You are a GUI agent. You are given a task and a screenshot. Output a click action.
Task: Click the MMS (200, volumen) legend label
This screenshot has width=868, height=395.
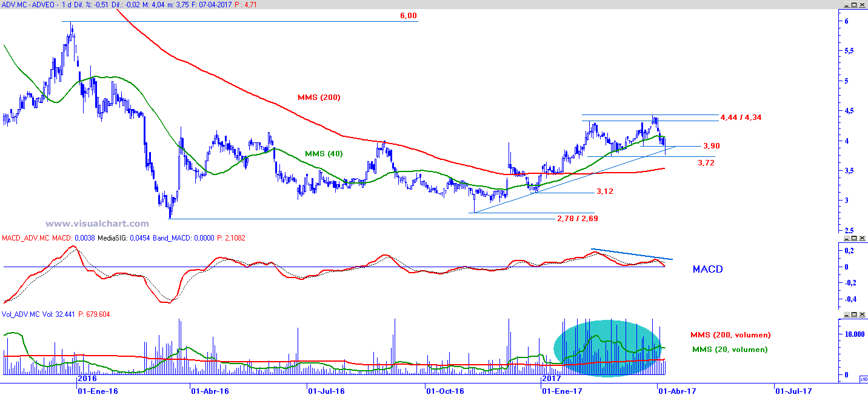730,334
